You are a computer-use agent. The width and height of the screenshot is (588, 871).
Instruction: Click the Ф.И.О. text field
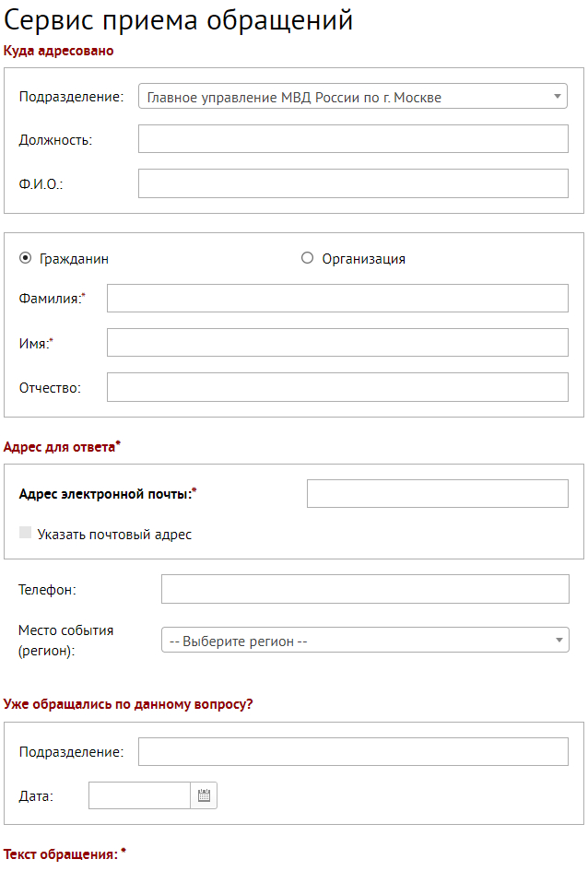tap(353, 183)
